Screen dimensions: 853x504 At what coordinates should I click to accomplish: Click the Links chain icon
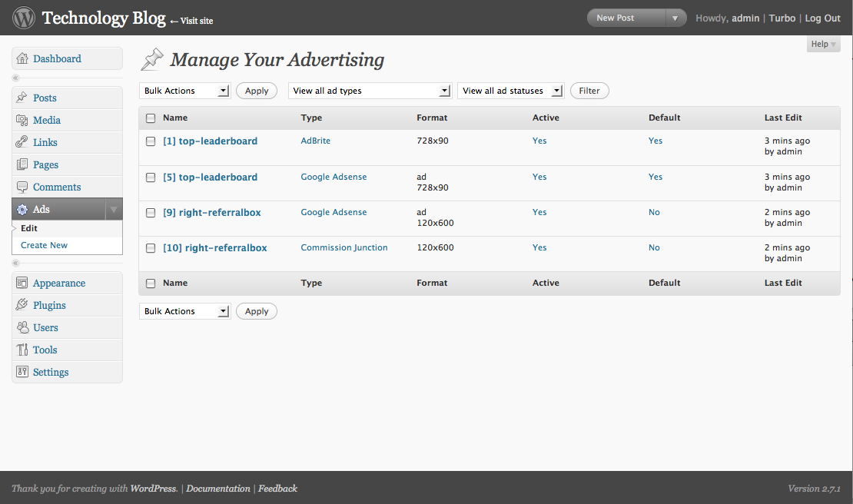(x=22, y=143)
